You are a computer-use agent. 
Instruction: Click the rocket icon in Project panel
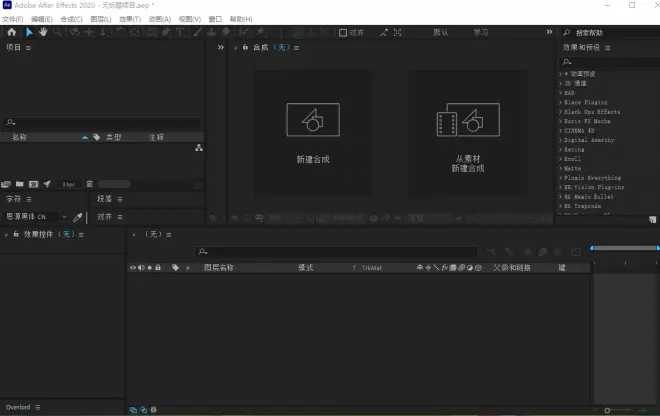(x=47, y=184)
